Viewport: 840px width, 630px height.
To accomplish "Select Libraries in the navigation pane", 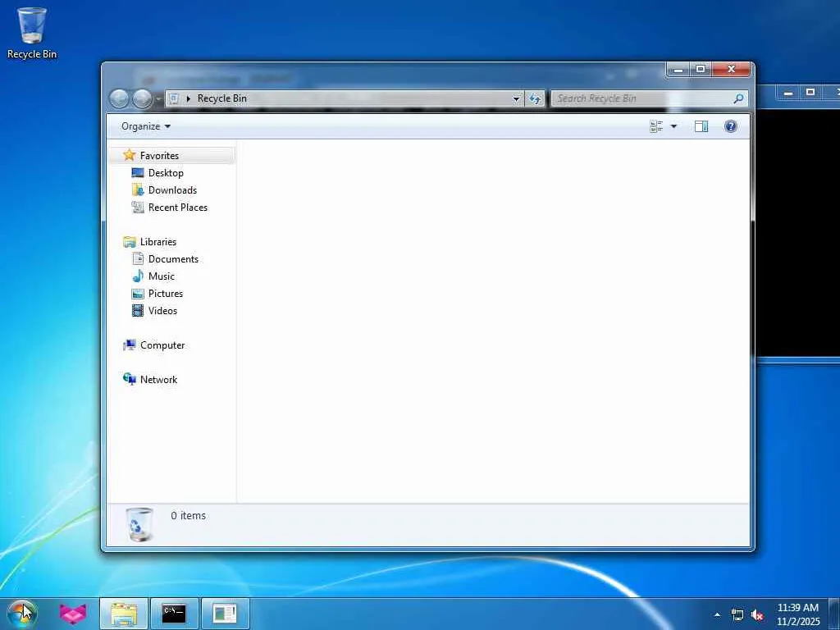I will pyautogui.click(x=158, y=242).
